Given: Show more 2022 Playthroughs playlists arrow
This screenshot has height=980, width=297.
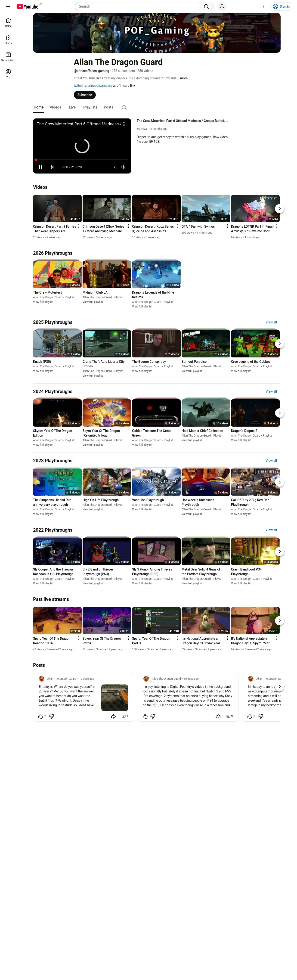Looking at the screenshot, I should coord(279,552).
